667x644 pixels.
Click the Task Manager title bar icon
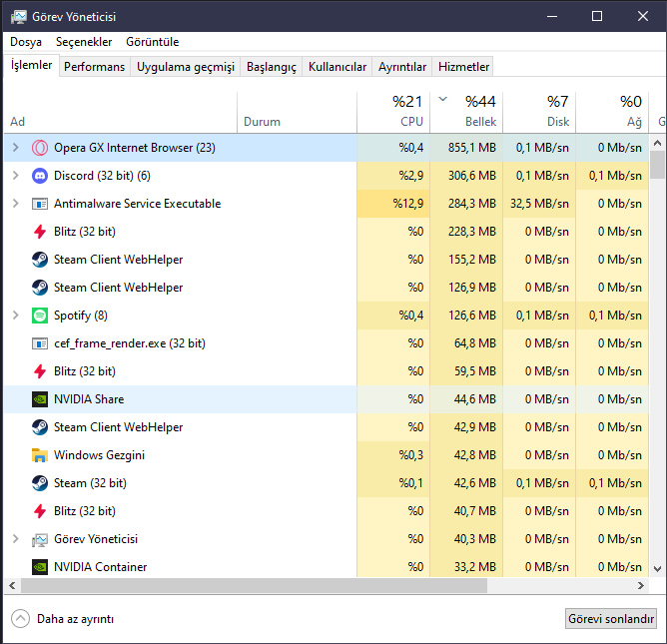pyautogui.click(x=19, y=17)
